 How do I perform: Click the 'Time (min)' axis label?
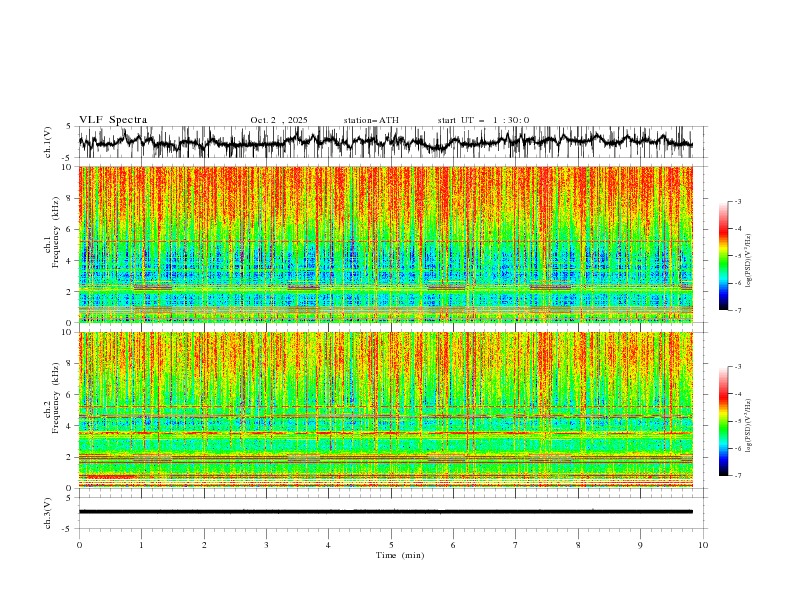click(400, 555)
